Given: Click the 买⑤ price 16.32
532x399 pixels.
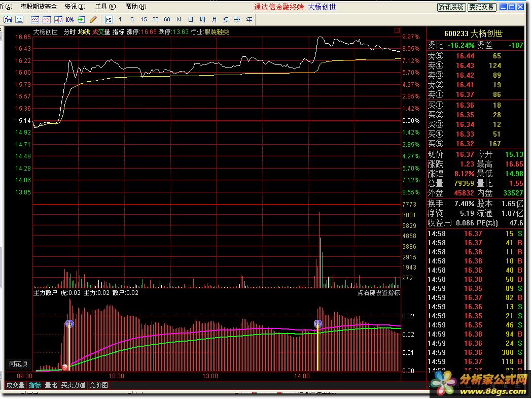Looking at the screenshot, I should click(465, 144).
